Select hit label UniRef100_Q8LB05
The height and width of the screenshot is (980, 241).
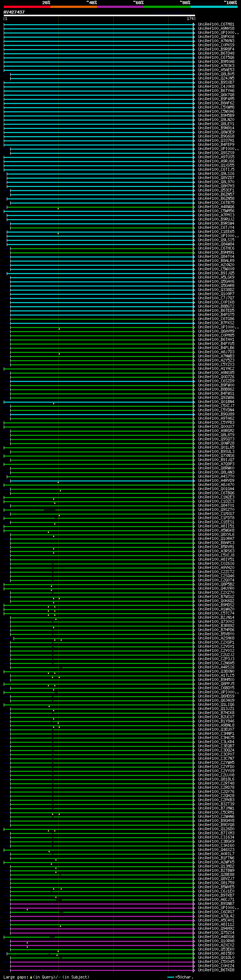216,74
